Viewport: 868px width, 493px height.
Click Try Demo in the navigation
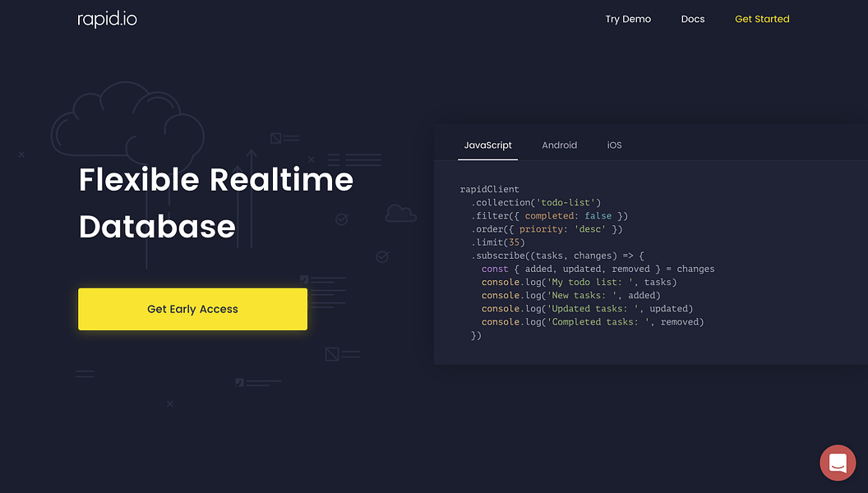click(628, 18)
